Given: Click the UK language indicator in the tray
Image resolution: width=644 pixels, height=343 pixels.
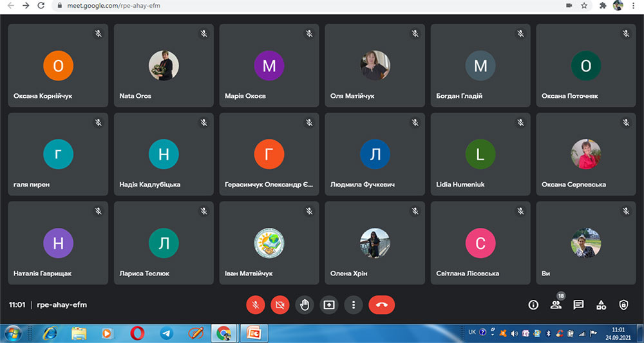Looking at the screenshot, I should click(472, 332).
